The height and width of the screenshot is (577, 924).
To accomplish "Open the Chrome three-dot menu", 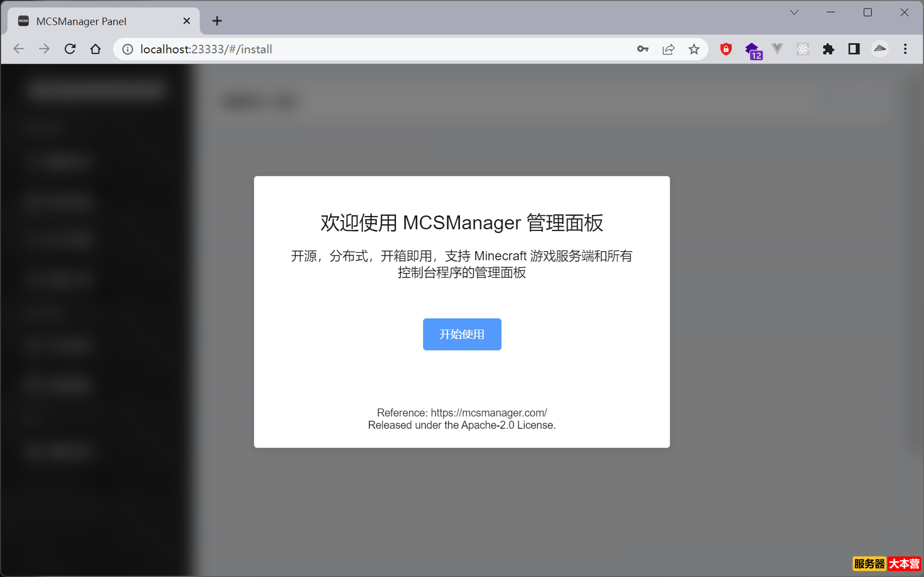I will (905, 49).
